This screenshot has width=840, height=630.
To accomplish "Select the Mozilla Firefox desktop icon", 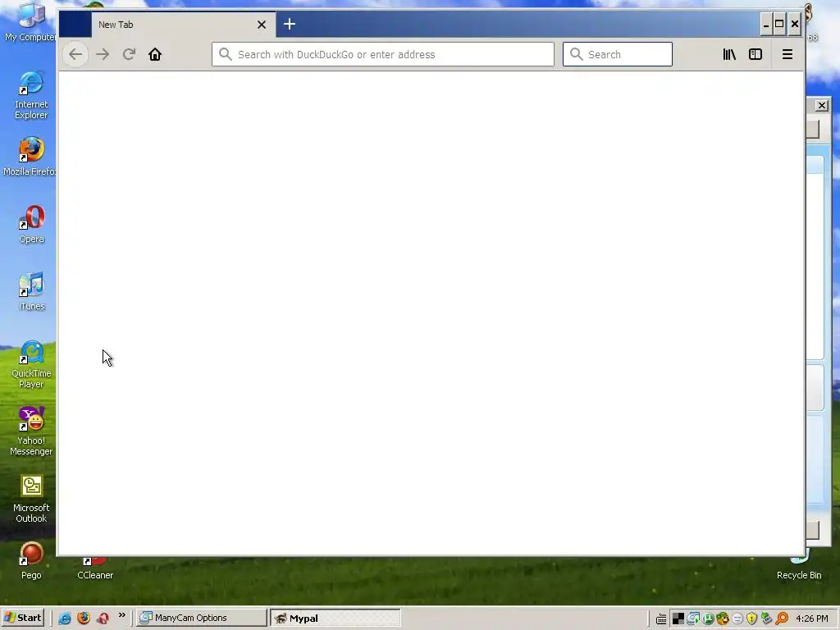I will (x=30, y=157).
